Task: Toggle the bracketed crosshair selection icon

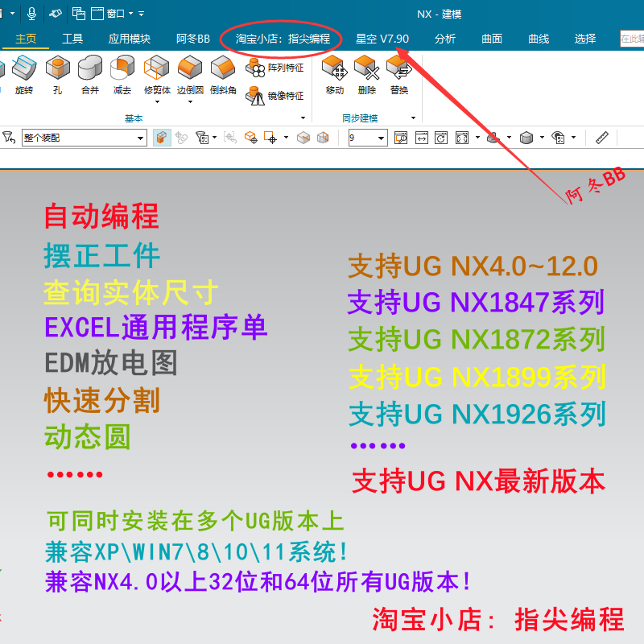Action: click(x=230, y=138)
